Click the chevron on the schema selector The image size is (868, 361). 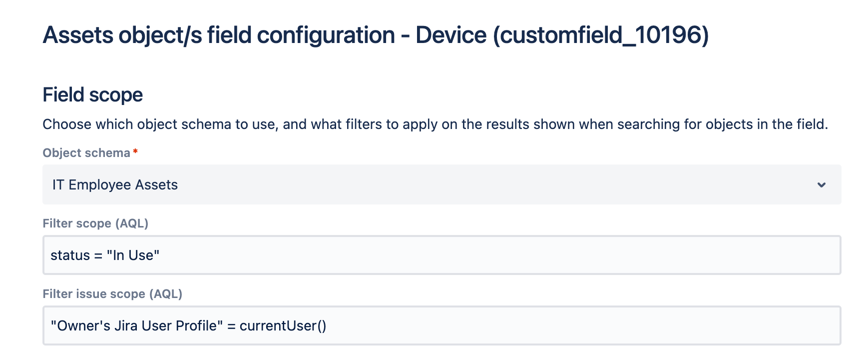tap(821, 185)
